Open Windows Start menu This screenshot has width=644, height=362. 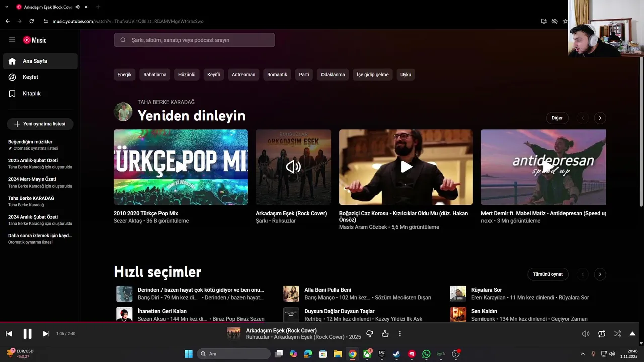[189, 354]
